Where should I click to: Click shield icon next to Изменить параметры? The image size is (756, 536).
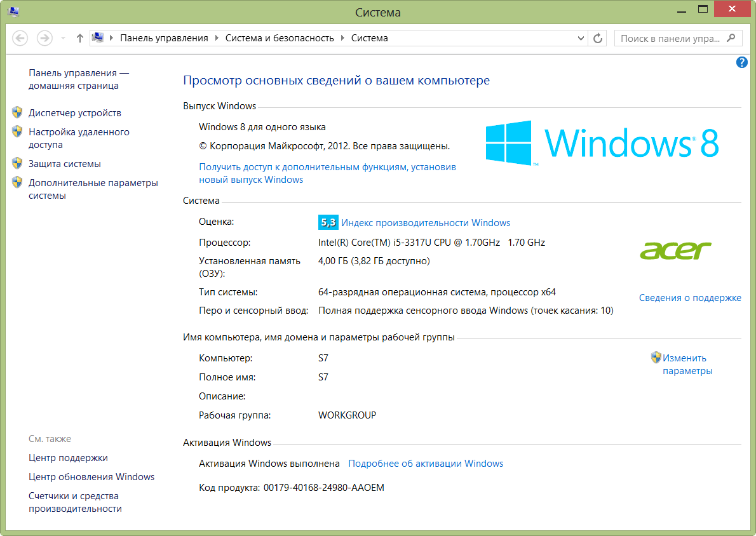656,357
